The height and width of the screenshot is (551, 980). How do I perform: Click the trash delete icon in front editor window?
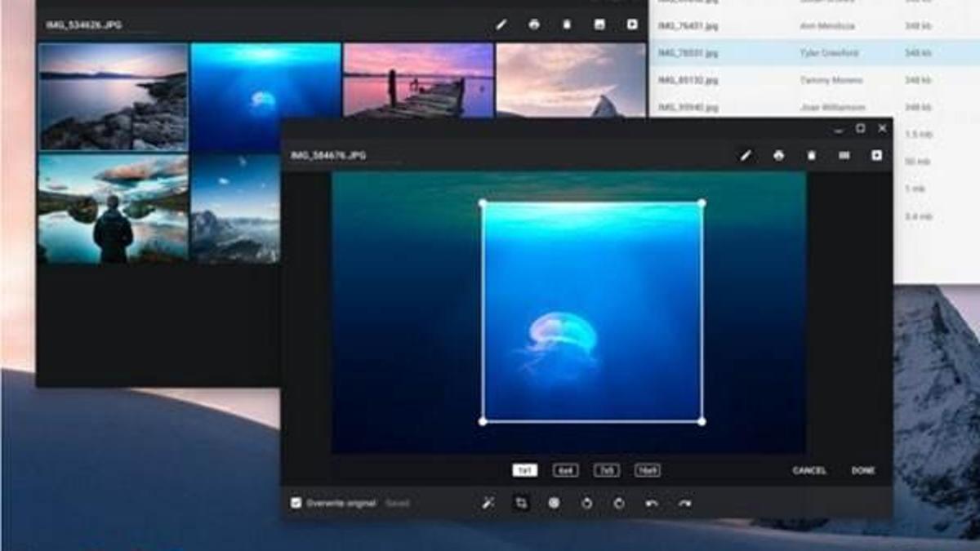[x=811, y=155]
